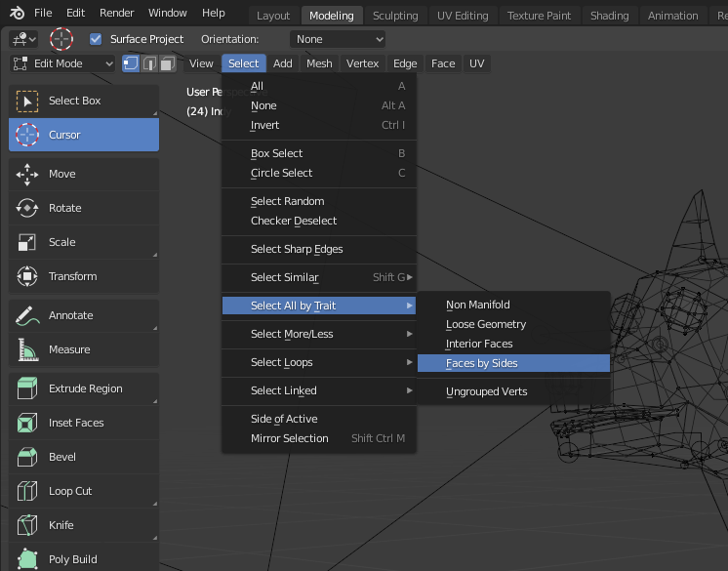Viewport: 728px width, 571px height.
Task: Switch to vertex select mode
Action: 131,63
